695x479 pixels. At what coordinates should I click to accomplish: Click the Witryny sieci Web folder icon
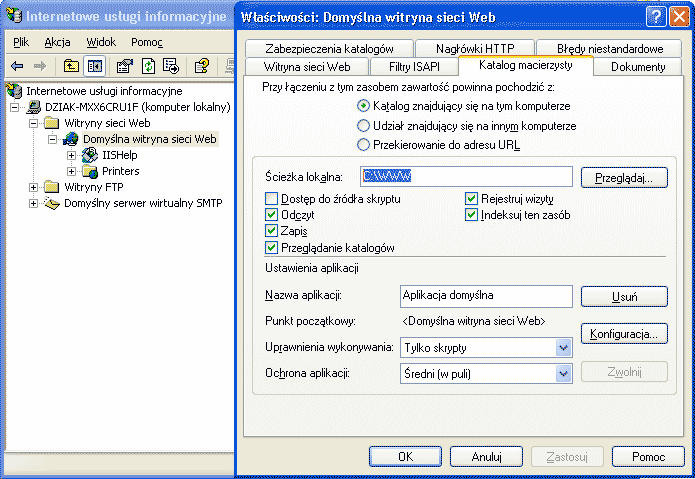[52, 123]
